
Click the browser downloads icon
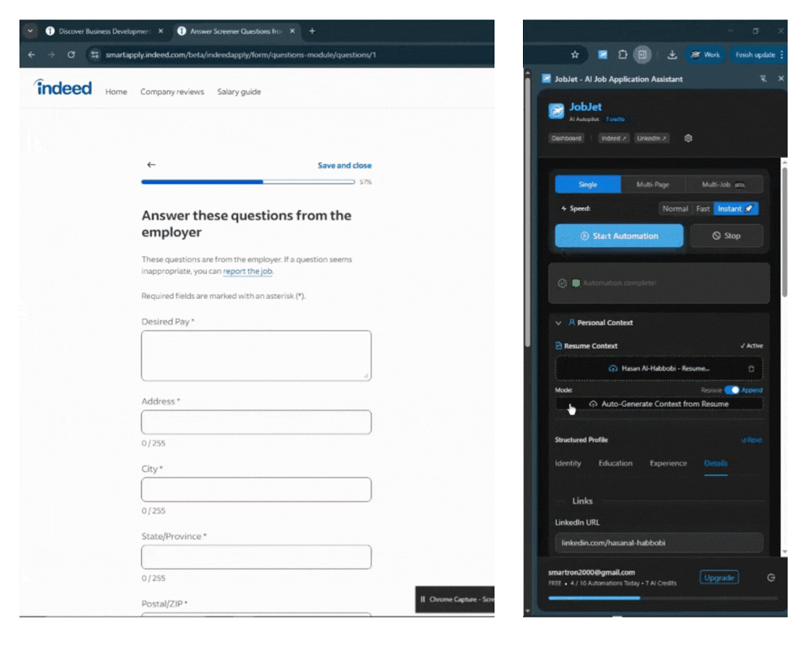tap(672, 54)
